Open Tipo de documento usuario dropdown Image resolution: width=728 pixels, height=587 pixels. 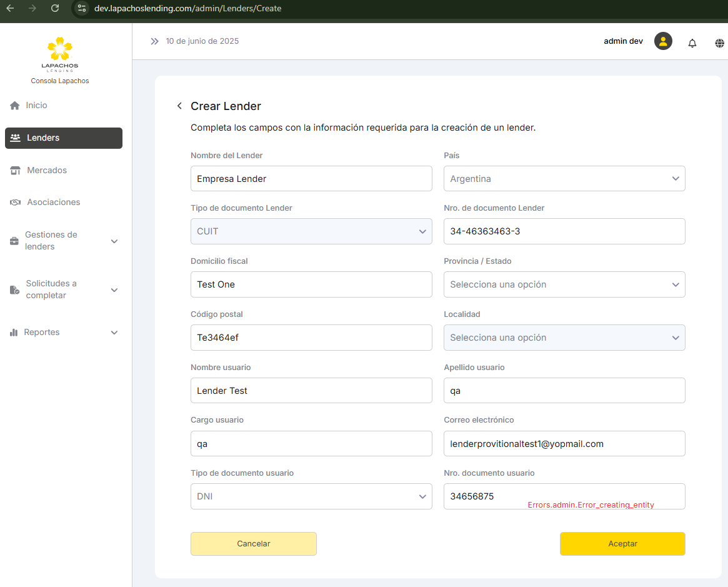click(x=311, y=496)
